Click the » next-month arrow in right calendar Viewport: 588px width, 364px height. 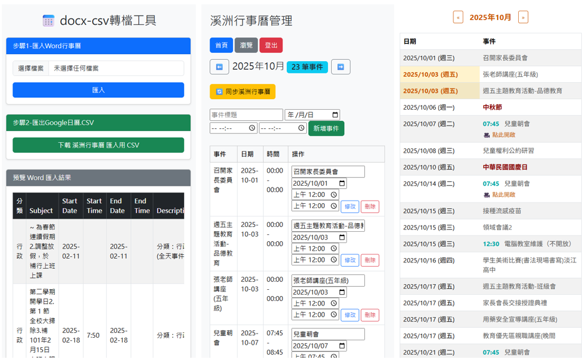tap(523, 17)
